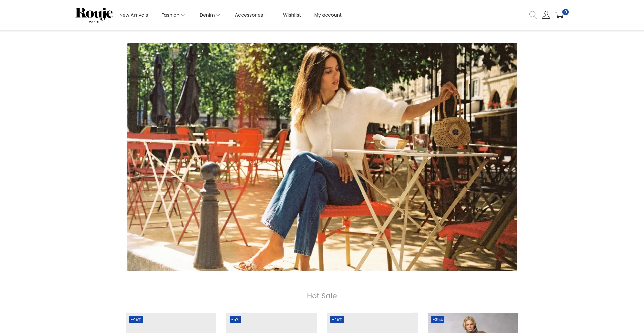This screenshot has width=644, height=333.
Task: Select the Denim menu item
Action: point(207,15)
